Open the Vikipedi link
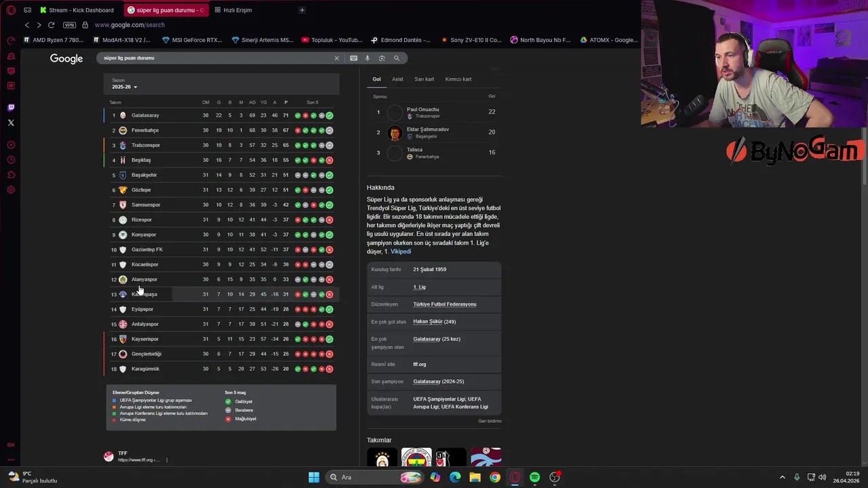Image resolution: width=868 pixels, height=488 pixels. point(401,251)
